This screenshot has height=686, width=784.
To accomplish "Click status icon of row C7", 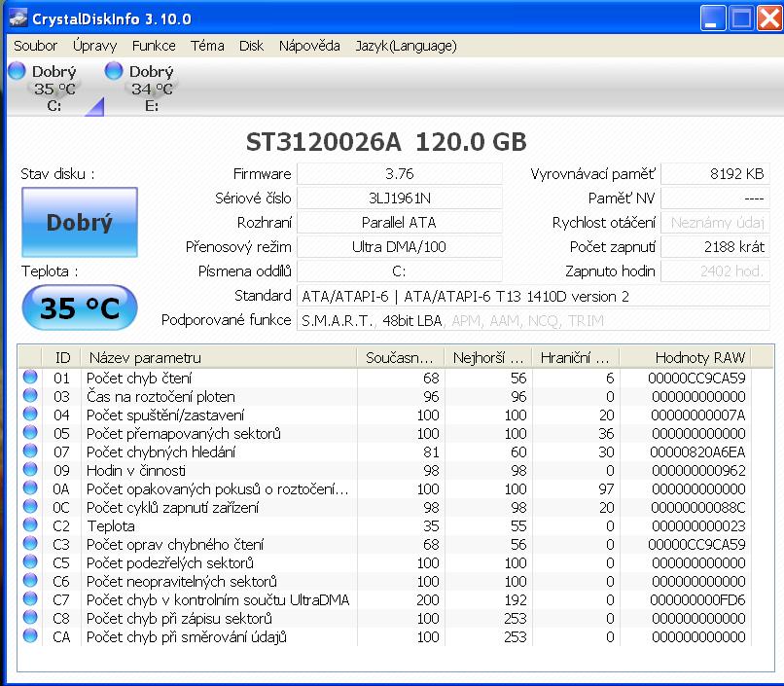I will (30, 599).
